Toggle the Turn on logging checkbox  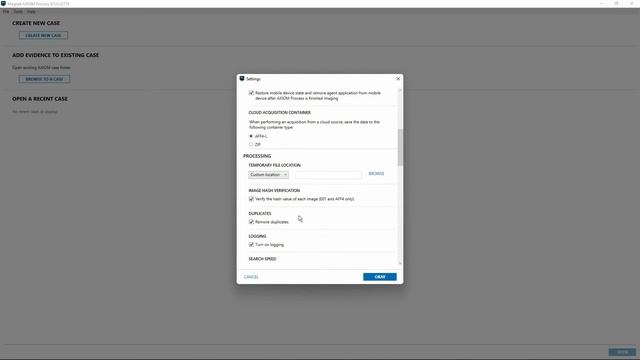tap(251, 245)
